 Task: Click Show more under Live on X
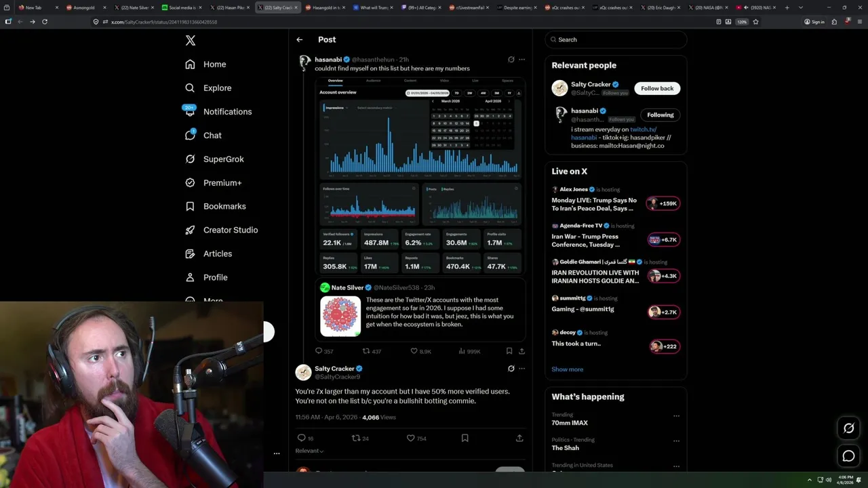click(567, 369)
